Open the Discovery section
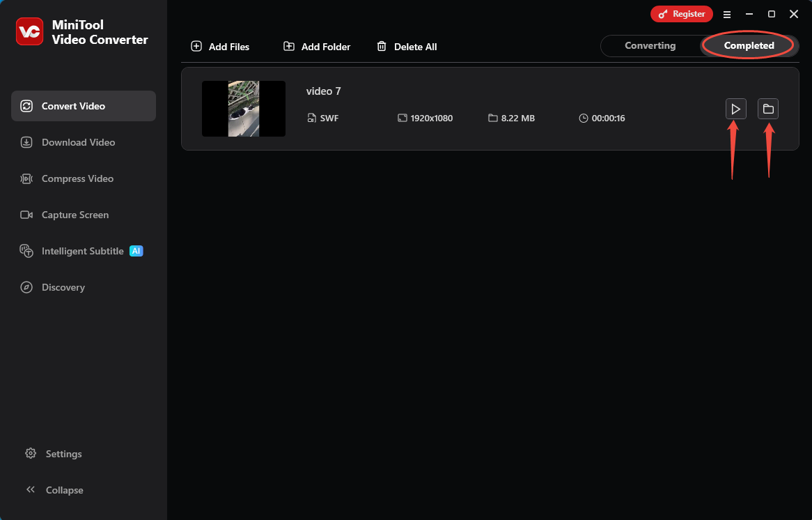Image resolution: width=812 pixels, height=520 pixels. tap(63, 287)
